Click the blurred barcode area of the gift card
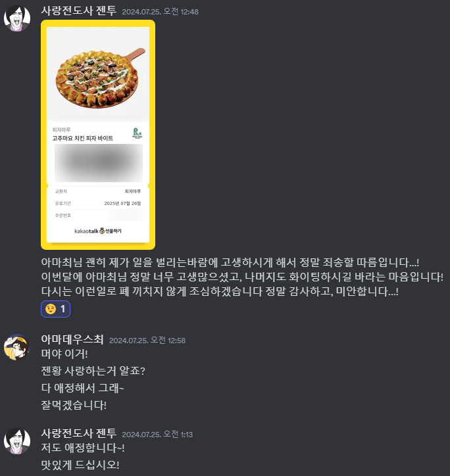The image size is (450, 476). coord(99,163)
